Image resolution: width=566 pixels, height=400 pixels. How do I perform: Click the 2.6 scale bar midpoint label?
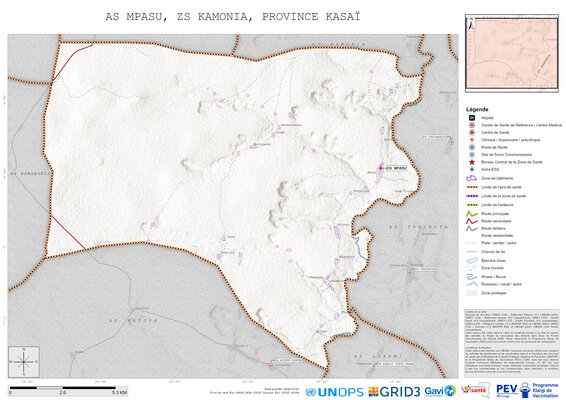pos(62,392)
